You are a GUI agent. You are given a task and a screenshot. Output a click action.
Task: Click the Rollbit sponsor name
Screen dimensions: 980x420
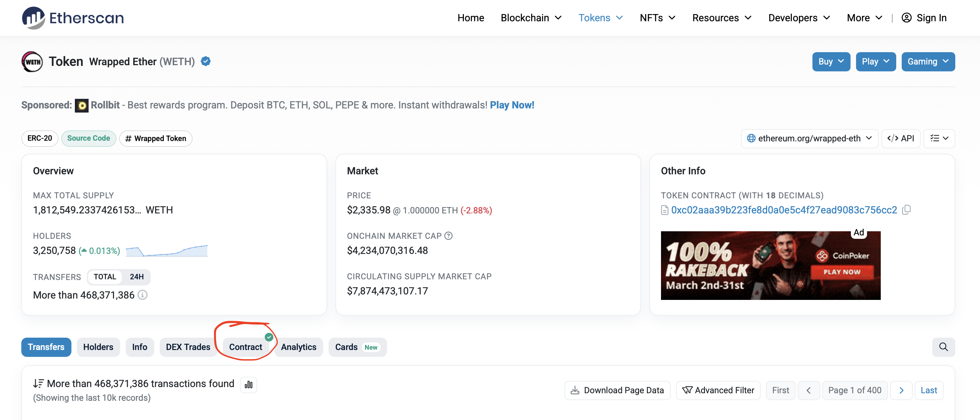coord(105,105)
